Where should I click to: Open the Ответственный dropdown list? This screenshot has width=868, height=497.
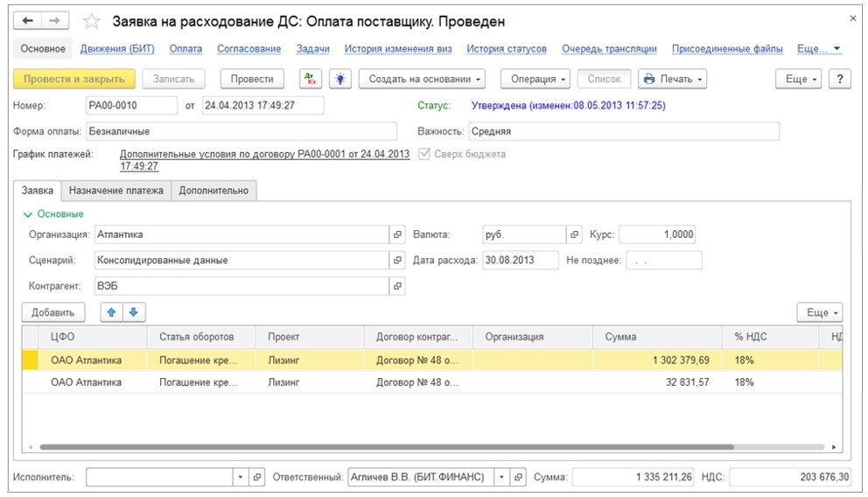(501, 477)
